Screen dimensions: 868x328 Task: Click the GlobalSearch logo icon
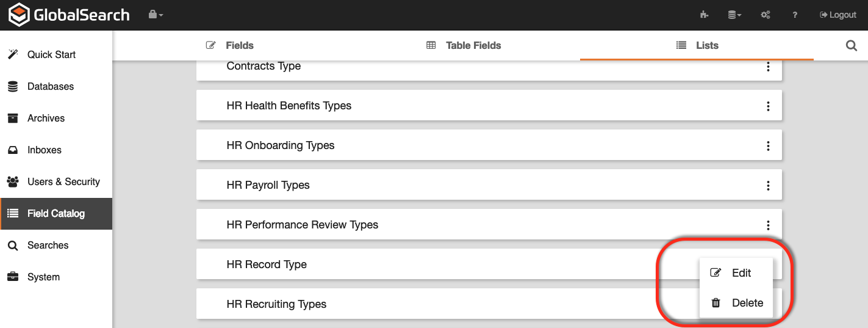pyautogui.click(x=19, y=15)
